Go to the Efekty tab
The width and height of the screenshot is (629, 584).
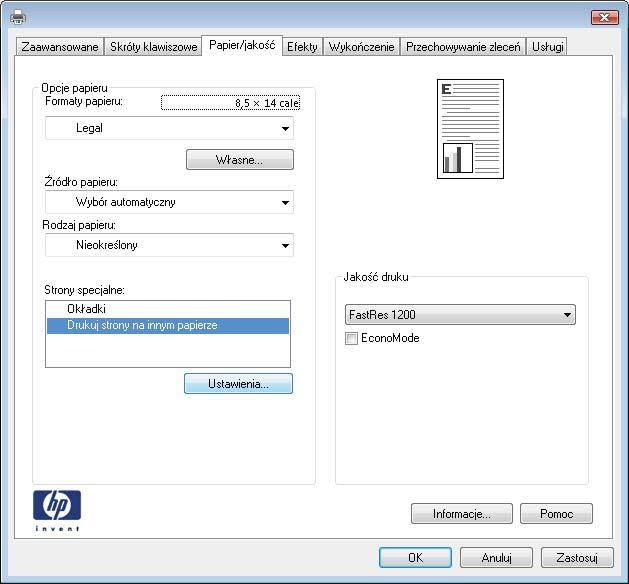302,47
